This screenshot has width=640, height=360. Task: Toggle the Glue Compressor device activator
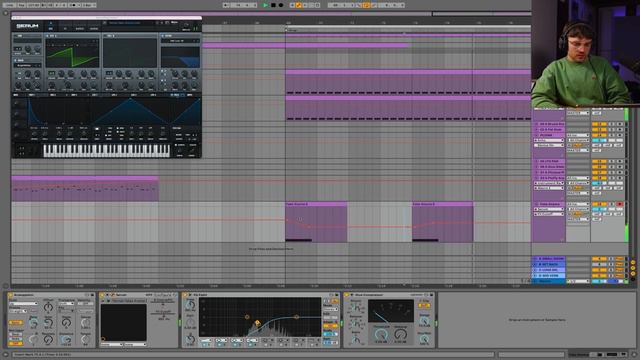pyautogui.click(x=347, y=295)
